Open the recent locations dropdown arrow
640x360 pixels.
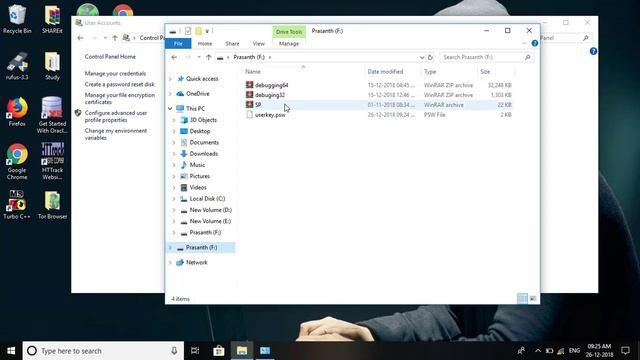(x=199, y=58)
